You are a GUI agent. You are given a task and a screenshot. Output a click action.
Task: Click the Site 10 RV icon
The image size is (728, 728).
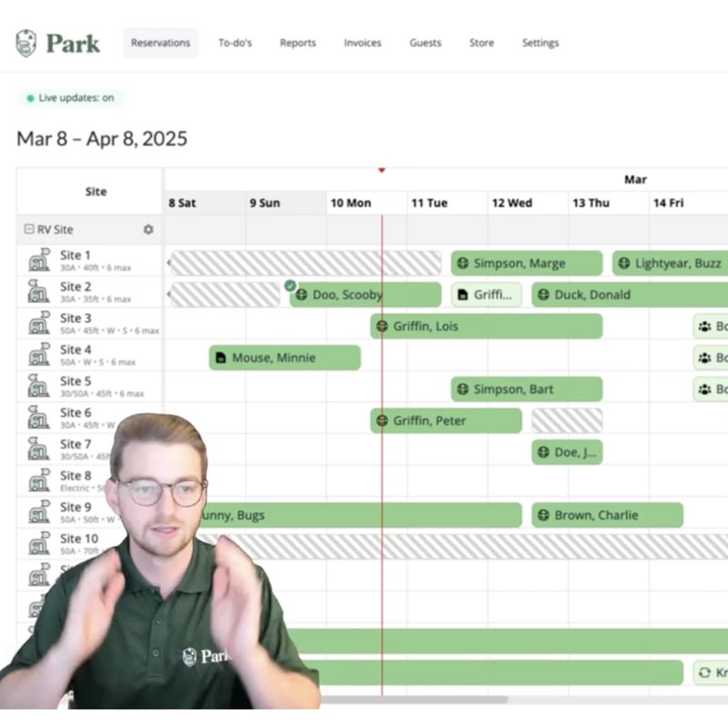click(39, 544)
